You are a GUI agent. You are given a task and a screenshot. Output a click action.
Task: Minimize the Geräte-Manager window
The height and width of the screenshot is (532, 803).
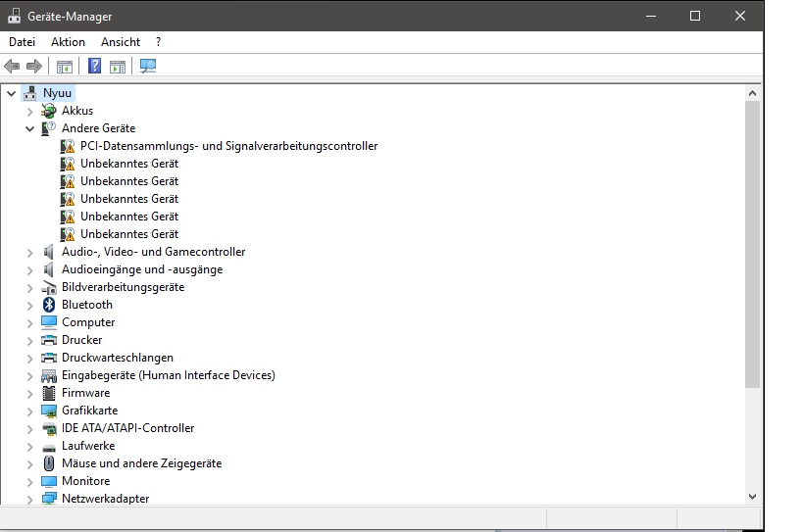pos(651,16)
